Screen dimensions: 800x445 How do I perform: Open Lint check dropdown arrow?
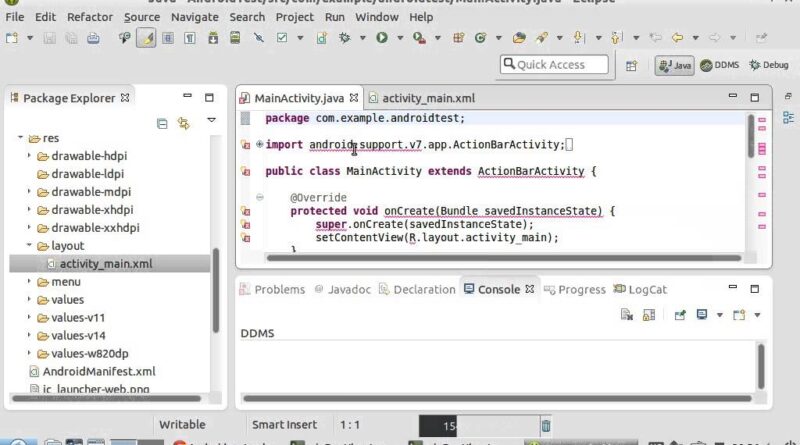[300, 38]
